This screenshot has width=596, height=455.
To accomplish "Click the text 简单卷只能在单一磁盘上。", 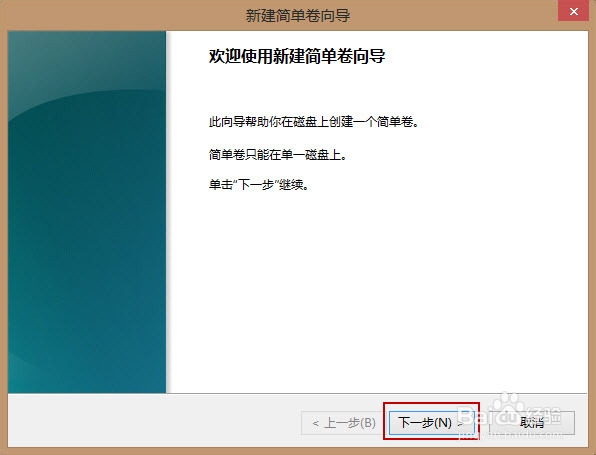I will [x=277, y=155].
